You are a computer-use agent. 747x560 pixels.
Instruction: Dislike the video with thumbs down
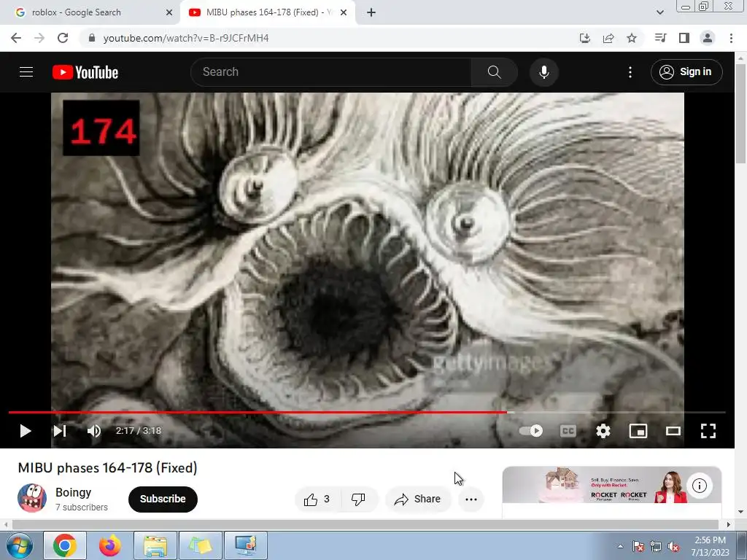click(x=358, y=499)
